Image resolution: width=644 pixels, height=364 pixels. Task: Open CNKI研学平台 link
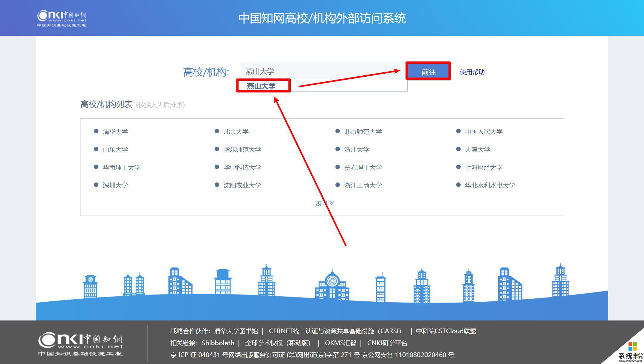coord(387,343)
